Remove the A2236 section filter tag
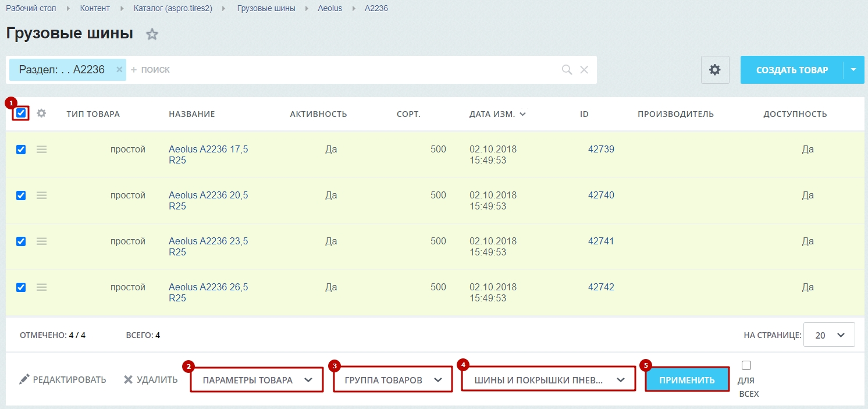868x409 pixels. coord(119,69)
